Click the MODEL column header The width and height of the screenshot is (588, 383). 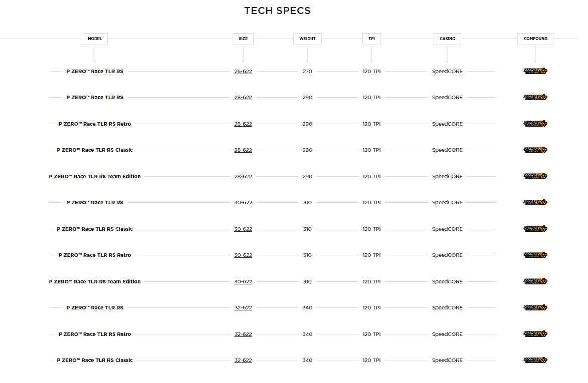click(95, 39)
